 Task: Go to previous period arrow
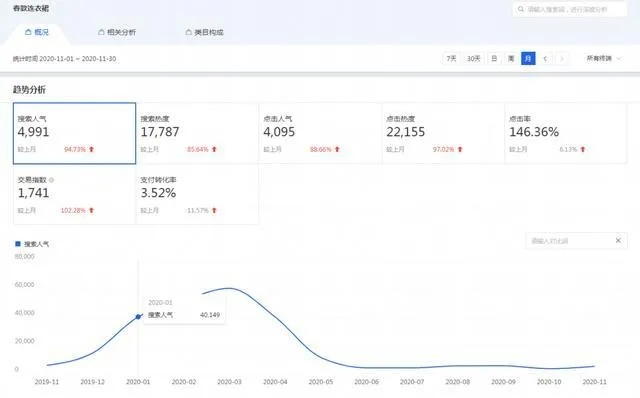coord(545,59)
